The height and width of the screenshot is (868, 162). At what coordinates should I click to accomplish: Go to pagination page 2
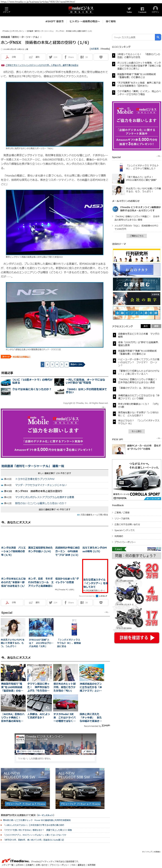tap(47, 364)
